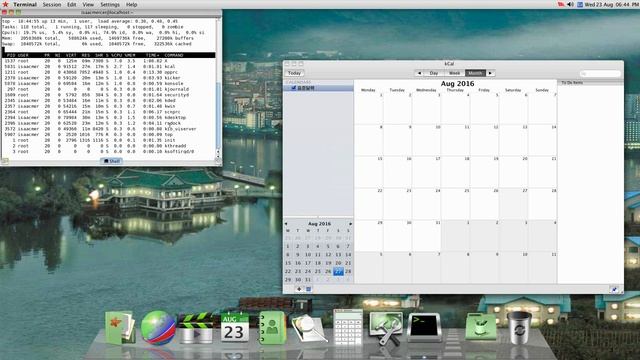Click the Aug 10 cell in the month grid

[427, 140]
